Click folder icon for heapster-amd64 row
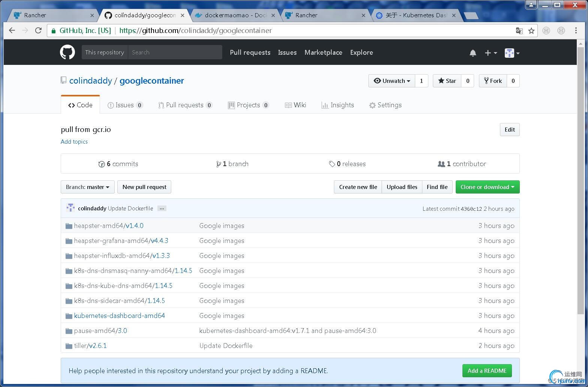 (69, 226)
